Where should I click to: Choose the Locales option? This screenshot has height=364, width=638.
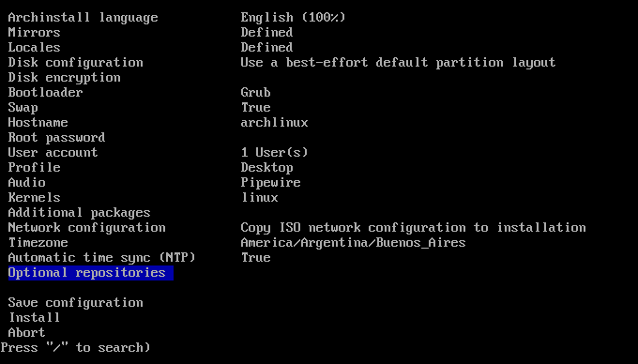click(x=34, y=48)
